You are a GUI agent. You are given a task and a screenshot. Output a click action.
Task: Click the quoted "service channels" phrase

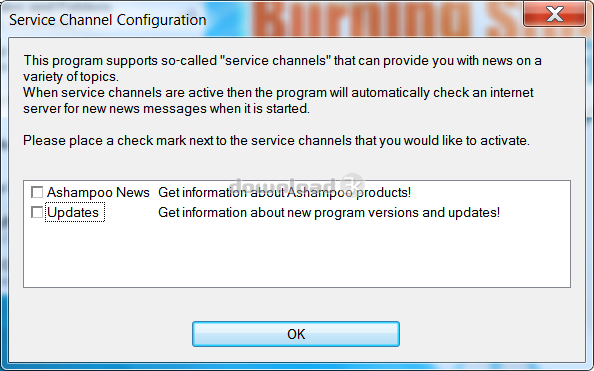coord(275,61)
